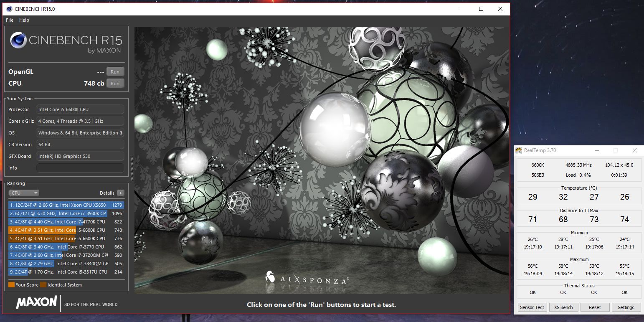Viewport: 644px width, 322px height.
Task: Click the Sensor Test button in RealTemp
Action: [532, 307]
